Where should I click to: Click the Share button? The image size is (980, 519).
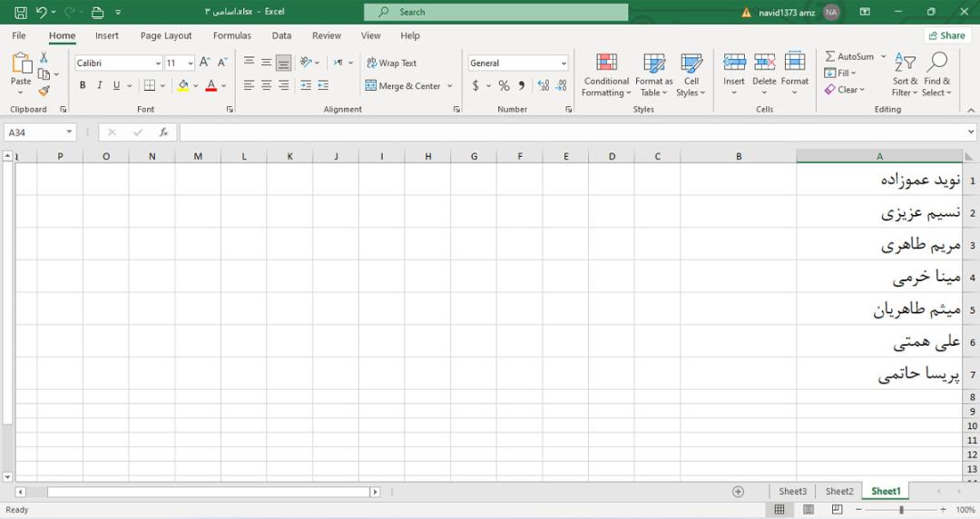(946, 35)
